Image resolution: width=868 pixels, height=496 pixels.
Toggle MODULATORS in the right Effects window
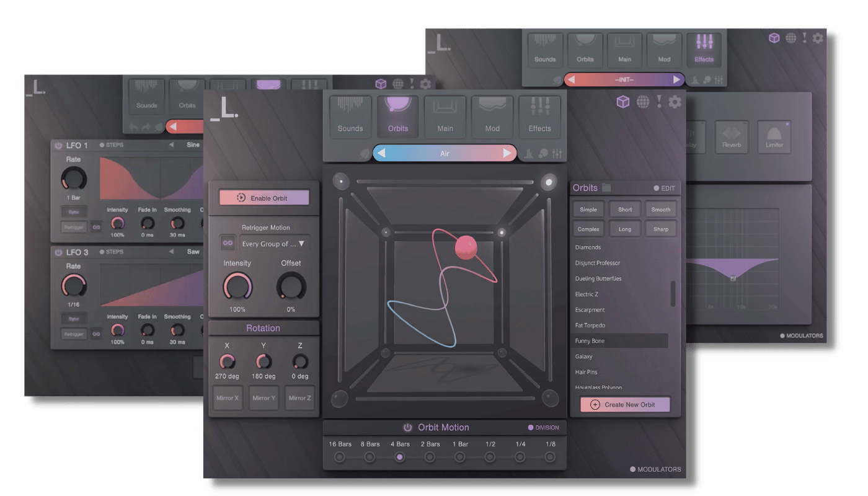point(802,336)
